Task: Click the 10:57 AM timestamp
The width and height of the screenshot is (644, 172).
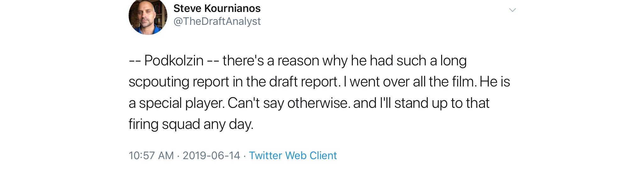Action: (151, 155)
